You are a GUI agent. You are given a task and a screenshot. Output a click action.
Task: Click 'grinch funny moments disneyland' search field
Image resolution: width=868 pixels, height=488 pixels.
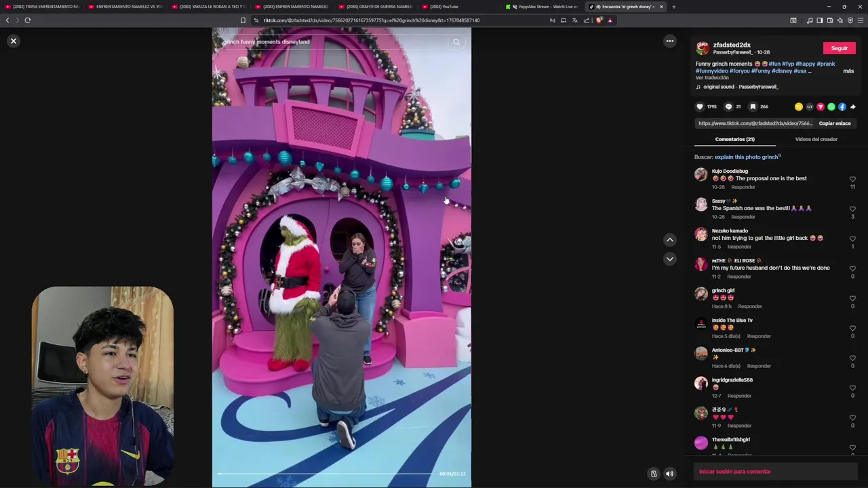point(334,42)
